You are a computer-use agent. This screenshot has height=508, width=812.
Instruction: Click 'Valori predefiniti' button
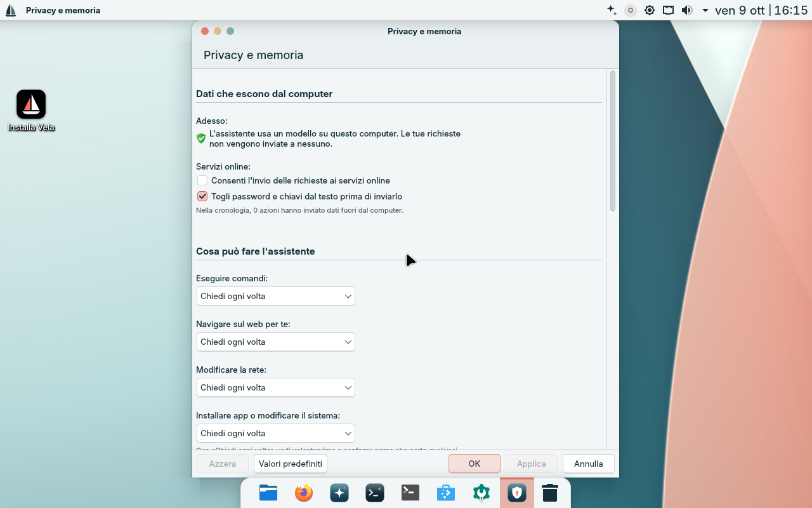291,464
